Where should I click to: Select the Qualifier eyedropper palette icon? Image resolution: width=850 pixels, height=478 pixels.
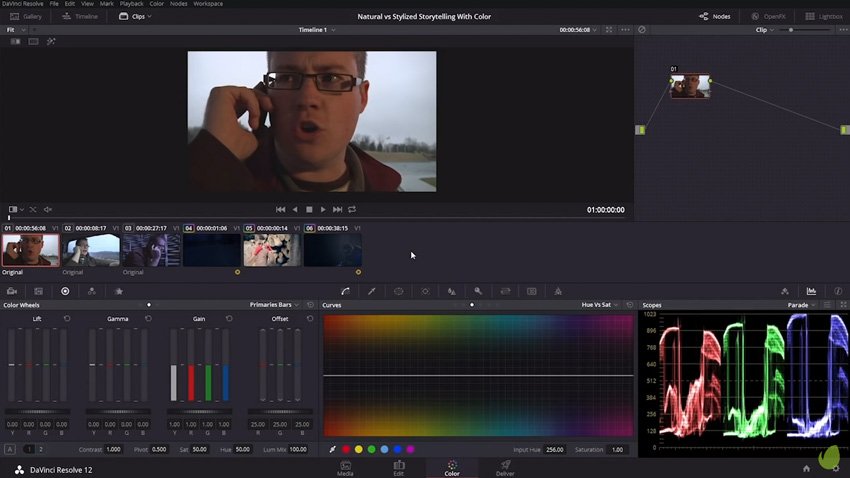pyautogui.click(x=372, y=291)
